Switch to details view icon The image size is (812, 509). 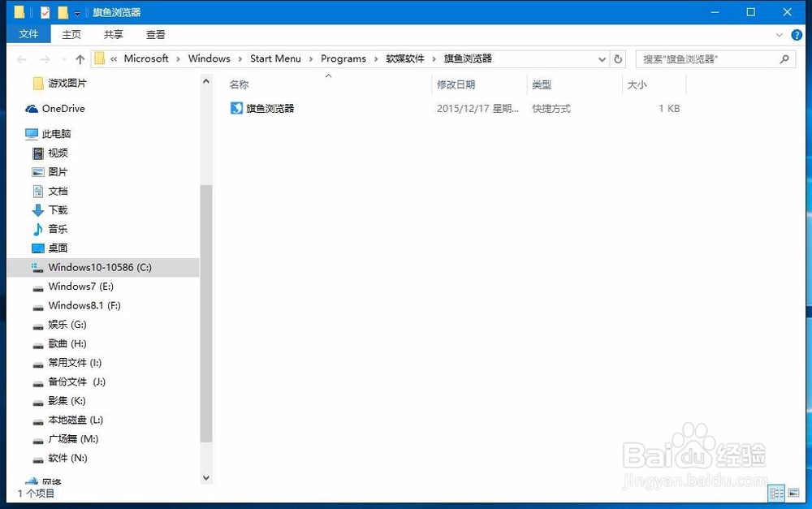[x=777, y=494]
